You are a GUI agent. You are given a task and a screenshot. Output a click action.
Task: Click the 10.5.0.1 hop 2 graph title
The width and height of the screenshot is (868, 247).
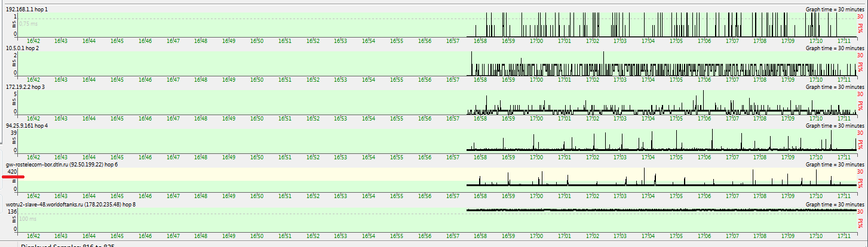pos(23,48)
